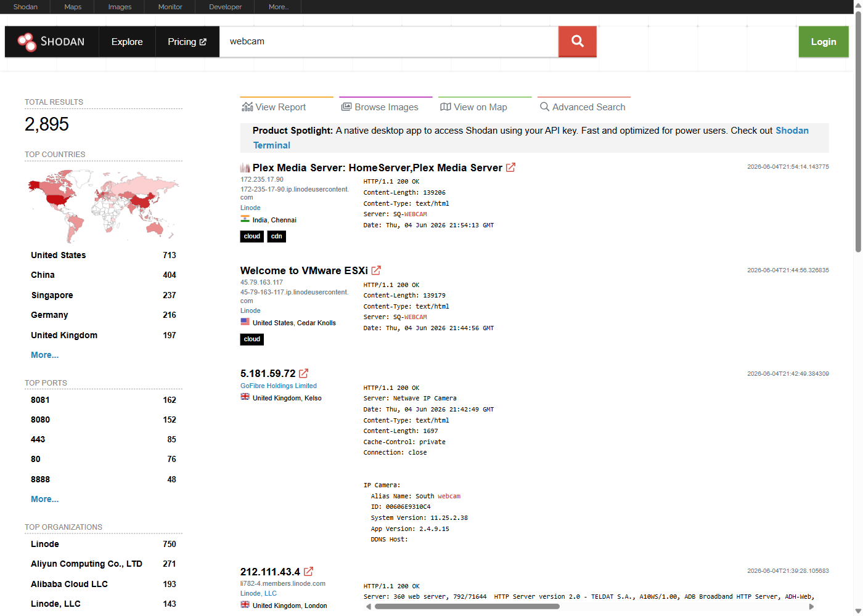863x616 pixels.
Task: Click the GoFibre Holdings Limited link
Action: tap(279, 386)
